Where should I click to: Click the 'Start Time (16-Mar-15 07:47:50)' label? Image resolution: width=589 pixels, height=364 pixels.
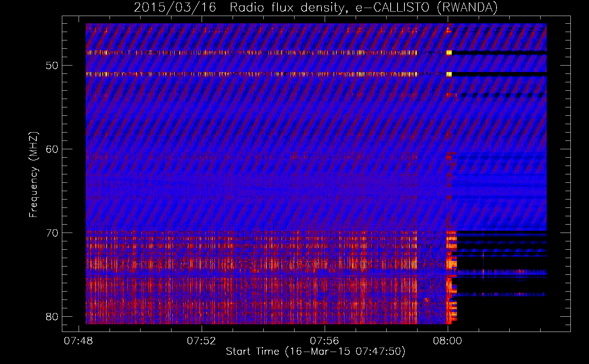(316, 352)
